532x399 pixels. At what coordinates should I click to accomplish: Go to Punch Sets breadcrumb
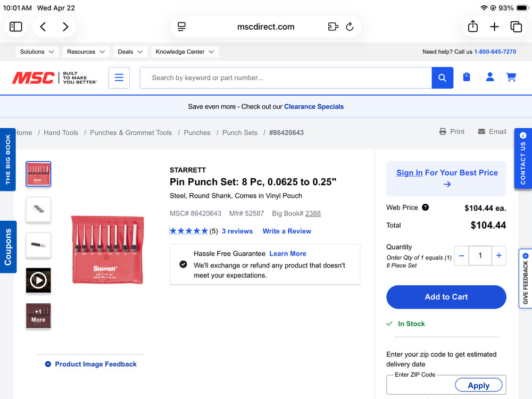pyautogui.click(x=240, y=132)
